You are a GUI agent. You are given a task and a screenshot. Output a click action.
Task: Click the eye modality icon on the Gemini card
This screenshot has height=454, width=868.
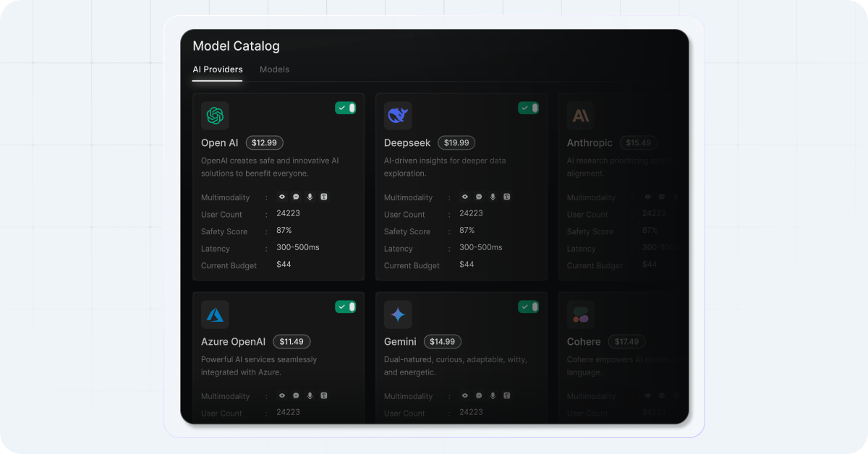464,395
